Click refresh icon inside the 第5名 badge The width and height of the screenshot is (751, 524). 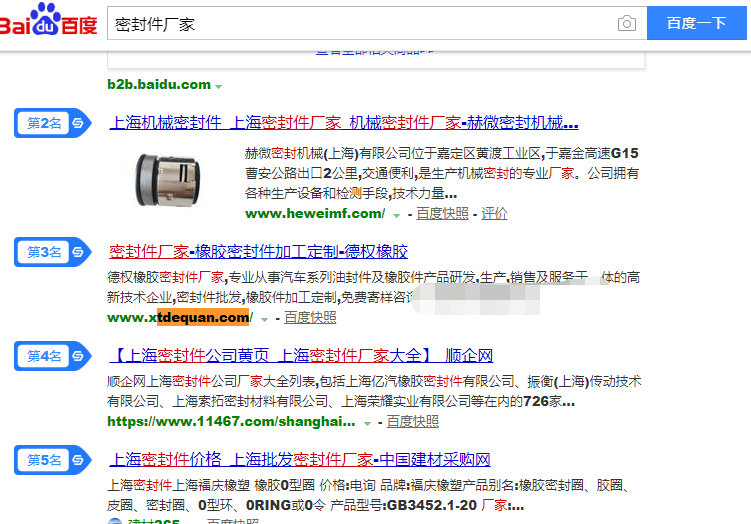coord(78,460)
